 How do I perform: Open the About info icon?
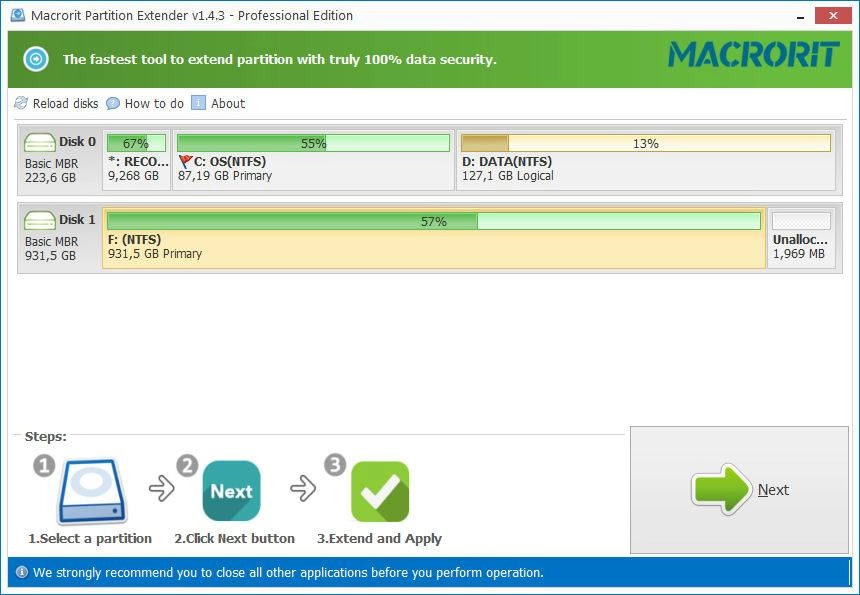click(199, 103)
